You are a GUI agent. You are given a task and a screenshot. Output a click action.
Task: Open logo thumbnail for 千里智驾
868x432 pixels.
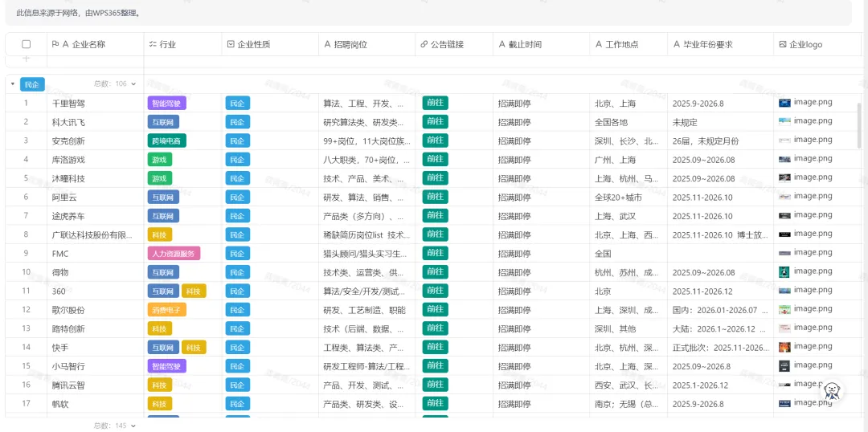[x=784, y=102]
